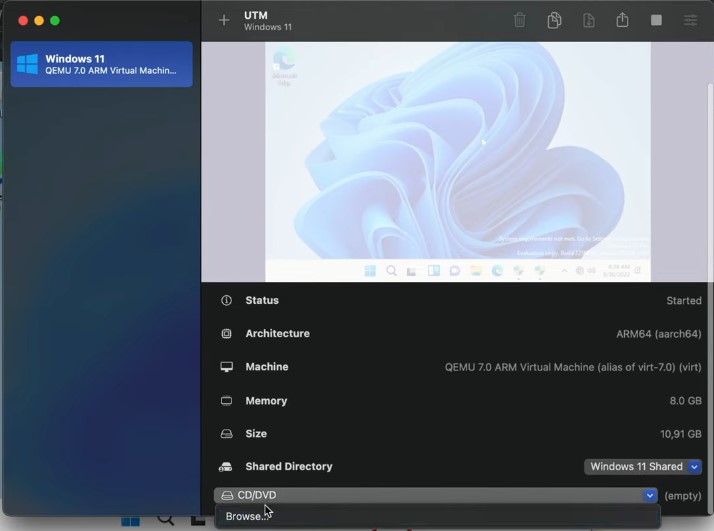Screen dimensions: 714x531
Task: Click the ARM64 (aarch64) architecture value
Action: (x=658, y=334)
